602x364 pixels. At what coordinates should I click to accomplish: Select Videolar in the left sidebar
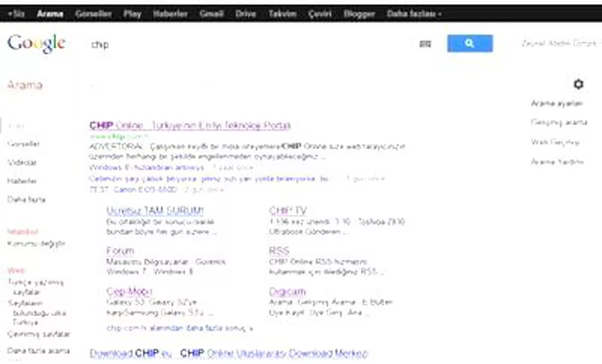pos(22,162)
